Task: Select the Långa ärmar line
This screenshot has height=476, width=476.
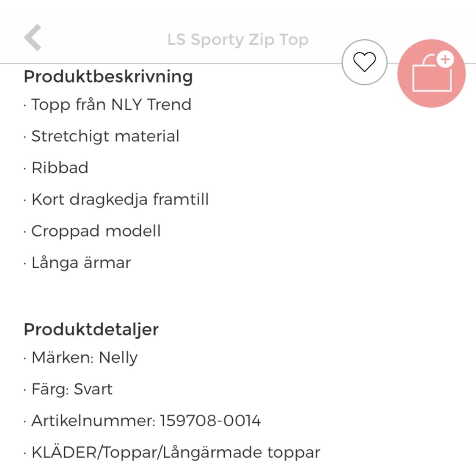Action: click(81, 263)
